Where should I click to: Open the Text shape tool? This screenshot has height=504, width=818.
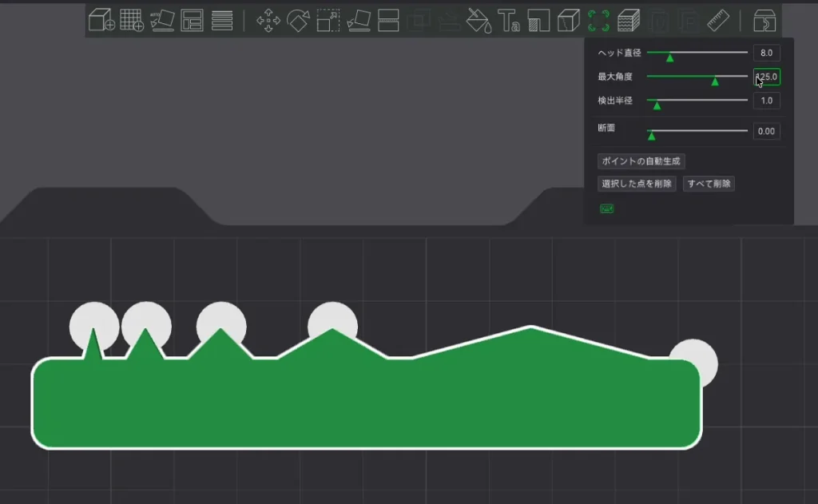click(x=509, y=20)
